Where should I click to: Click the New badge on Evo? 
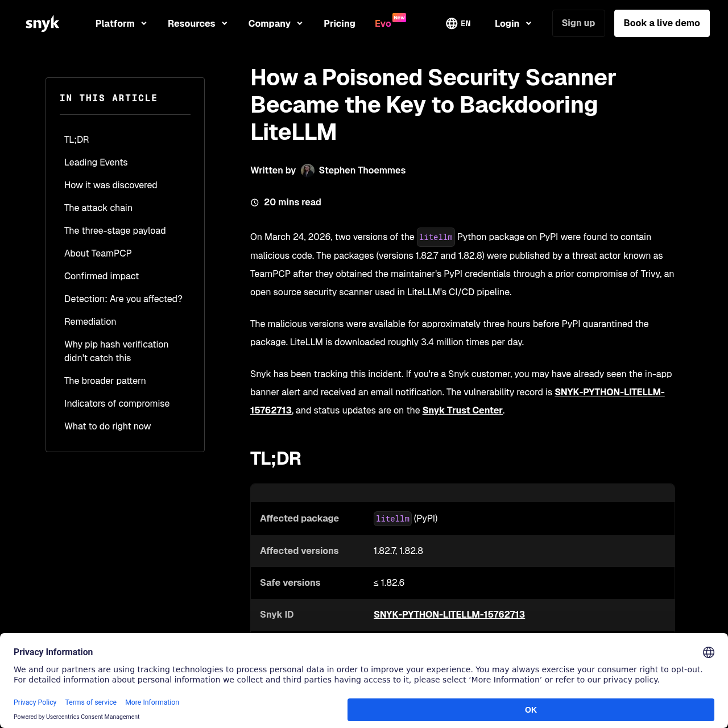pos(399,18)
